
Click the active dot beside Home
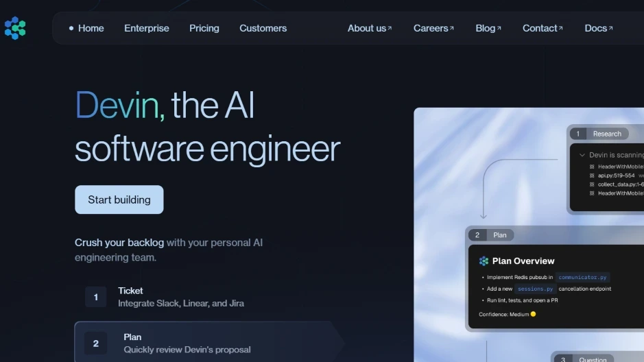[x=71, y=28]
